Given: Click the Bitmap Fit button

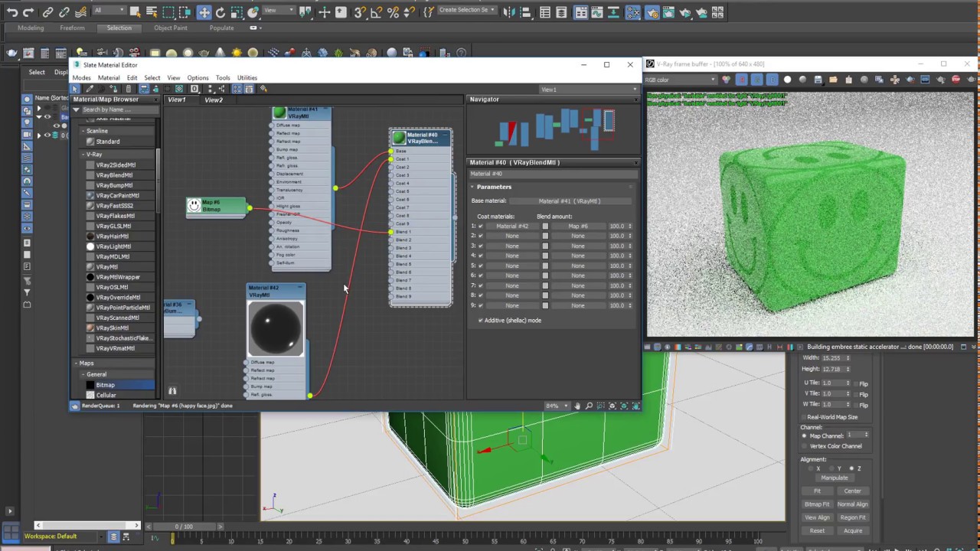Looking at the screenshot, I should [816, 504].
